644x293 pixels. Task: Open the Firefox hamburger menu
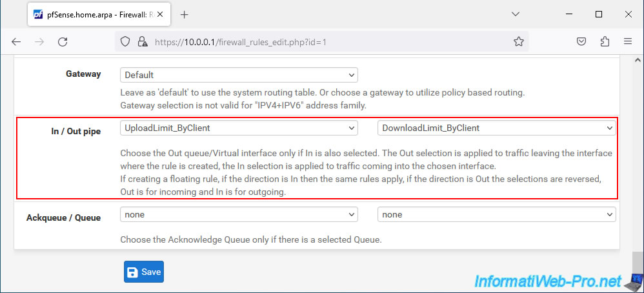coord(628,41)
